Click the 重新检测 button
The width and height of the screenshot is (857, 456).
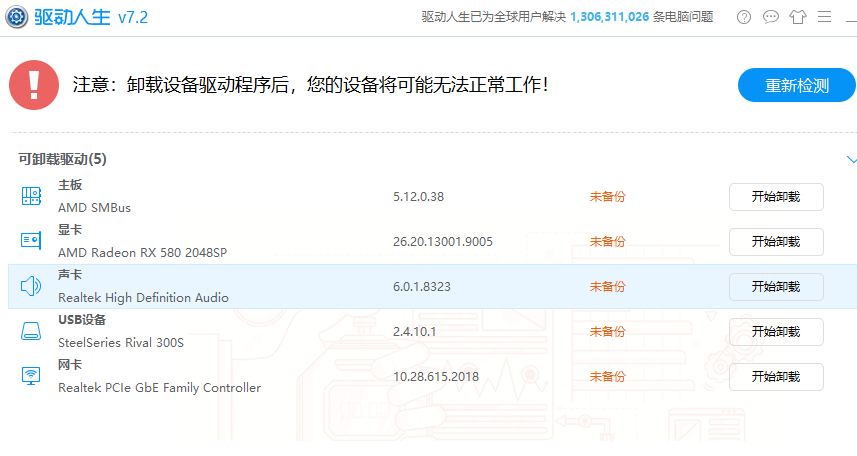tap(796, 86)
